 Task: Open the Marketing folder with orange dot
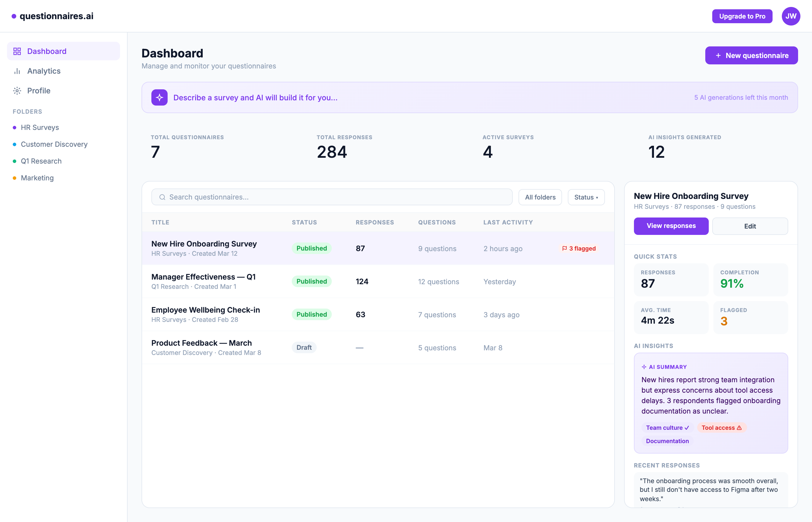[37, 178]
